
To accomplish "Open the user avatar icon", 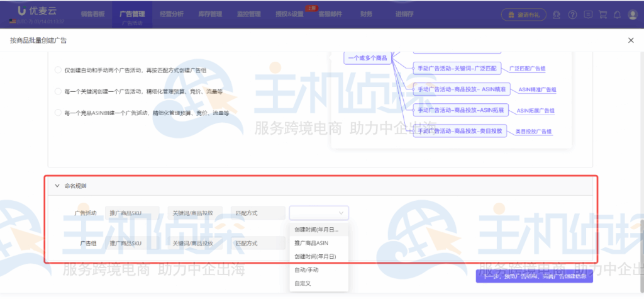I will point(632,15).
